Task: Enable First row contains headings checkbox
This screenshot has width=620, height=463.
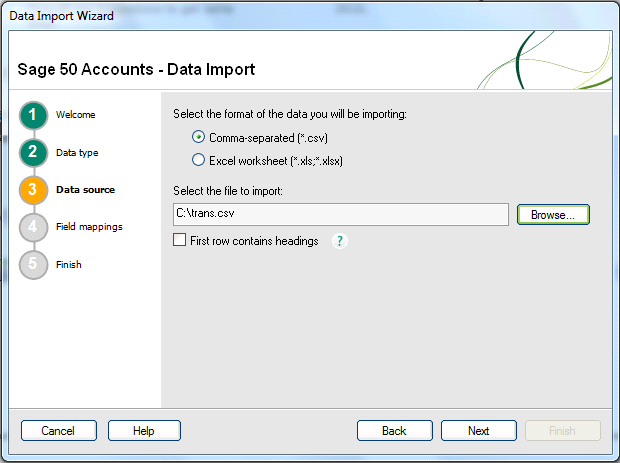Action: tap(180, 241)
